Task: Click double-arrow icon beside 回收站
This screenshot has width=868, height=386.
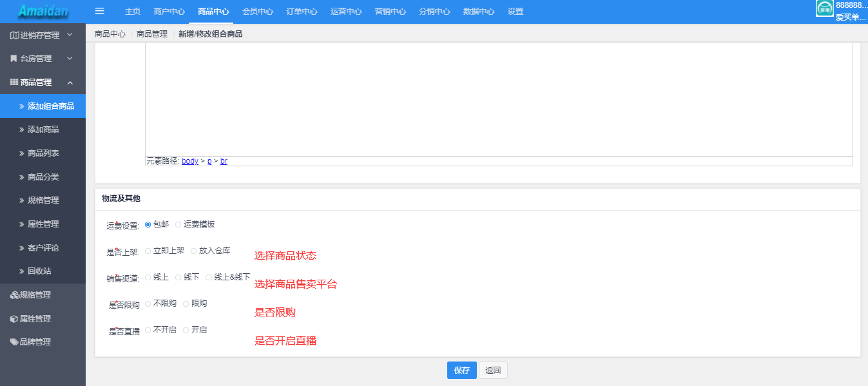Action: [x=22, y=271]
